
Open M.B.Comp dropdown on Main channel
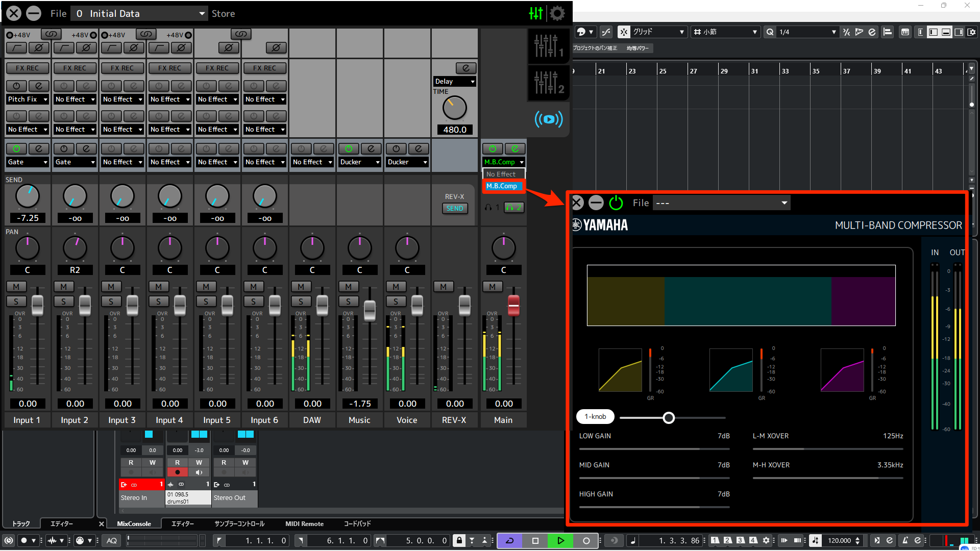click(504, 162)
